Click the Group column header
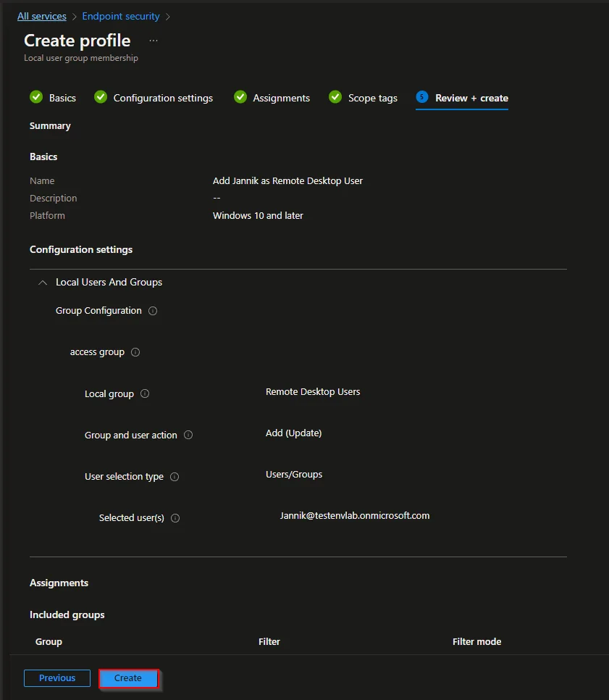 (x=49, y=642)
